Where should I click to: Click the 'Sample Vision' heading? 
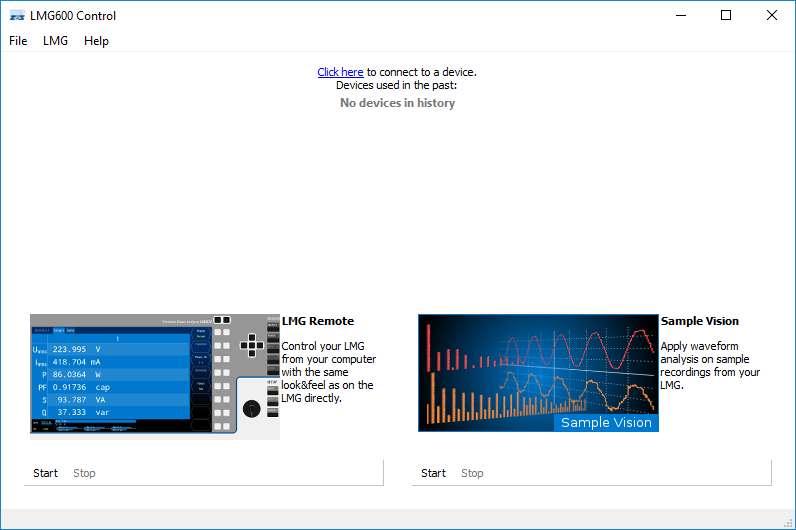tap(700, 321)
